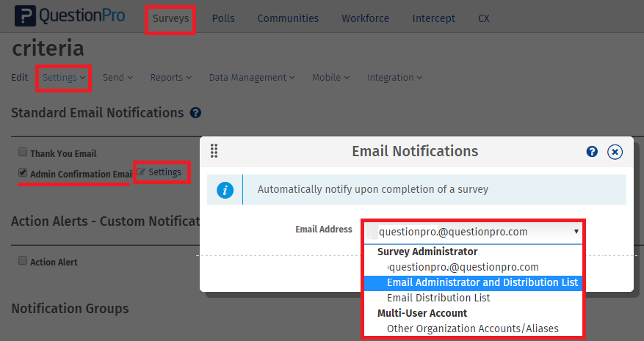Click the dialog drag handle icon

tap(214, 151)
